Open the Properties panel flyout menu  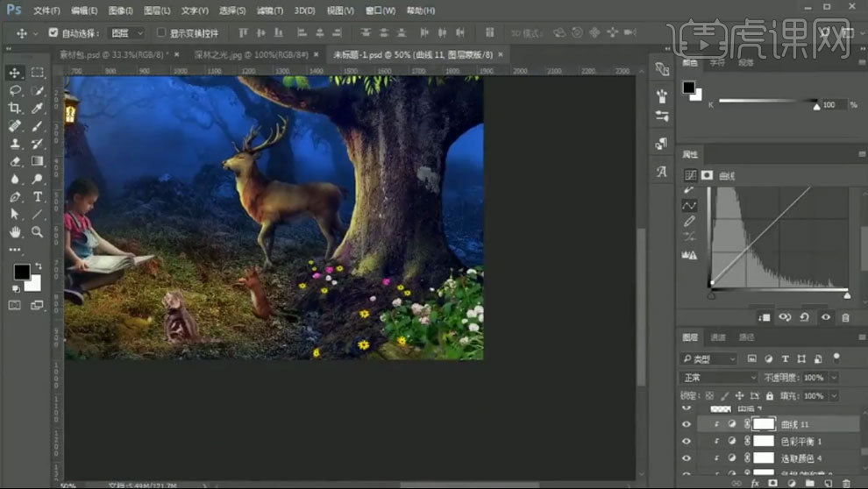tap(862, 153)
